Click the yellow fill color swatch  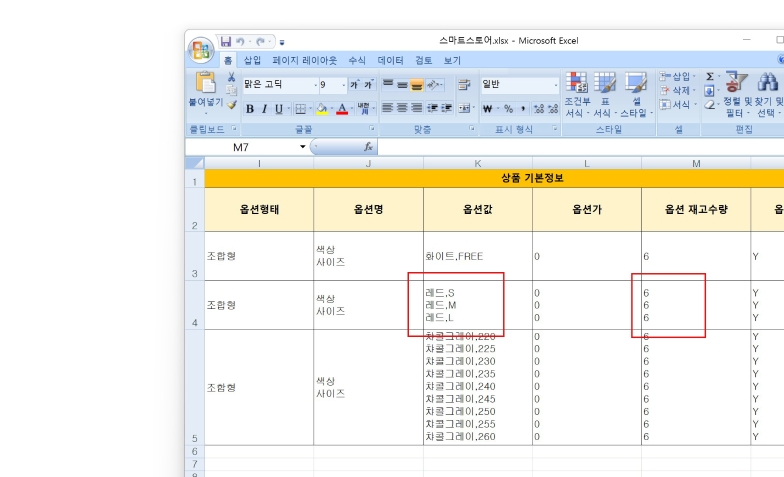coord(320,109)
